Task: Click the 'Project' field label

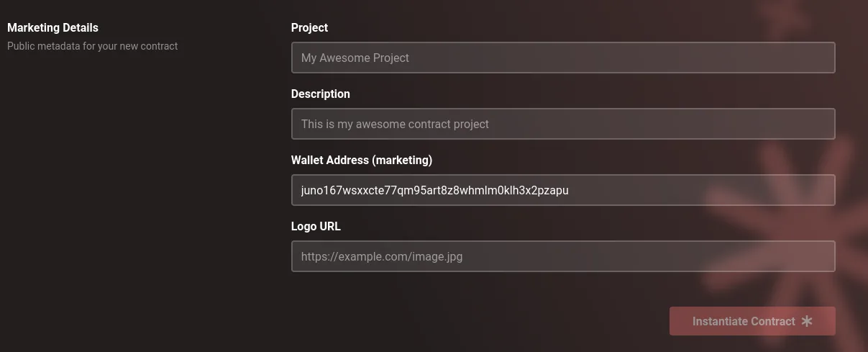Action: [309, 27]
